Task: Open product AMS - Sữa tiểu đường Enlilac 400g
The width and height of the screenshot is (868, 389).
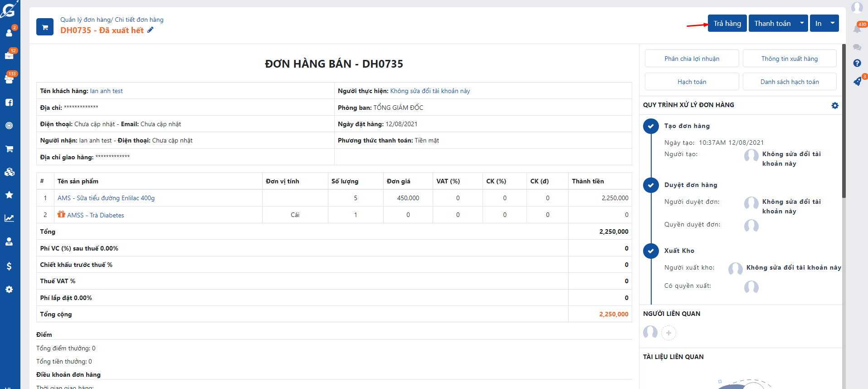Action: (106, 198)
